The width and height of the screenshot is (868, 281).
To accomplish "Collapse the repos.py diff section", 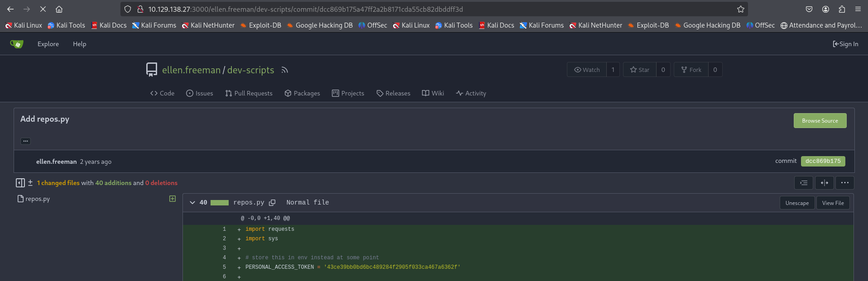I will 192,203.
